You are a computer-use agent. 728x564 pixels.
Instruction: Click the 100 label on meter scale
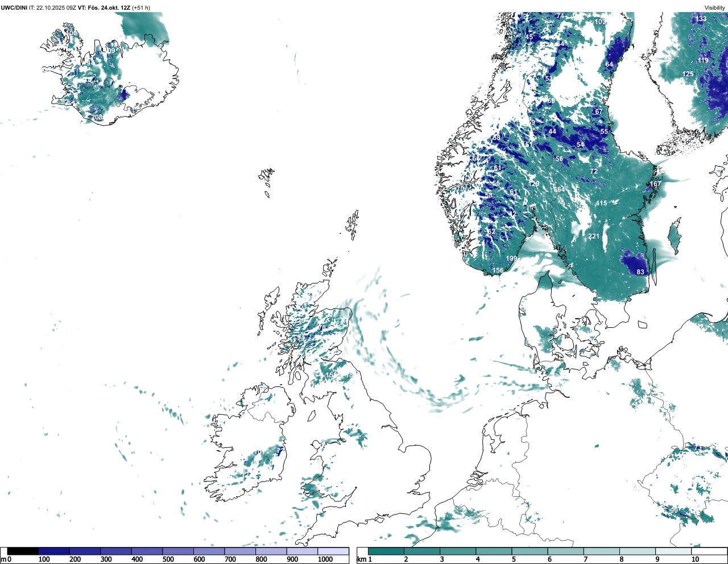click(x=44, y=559)
